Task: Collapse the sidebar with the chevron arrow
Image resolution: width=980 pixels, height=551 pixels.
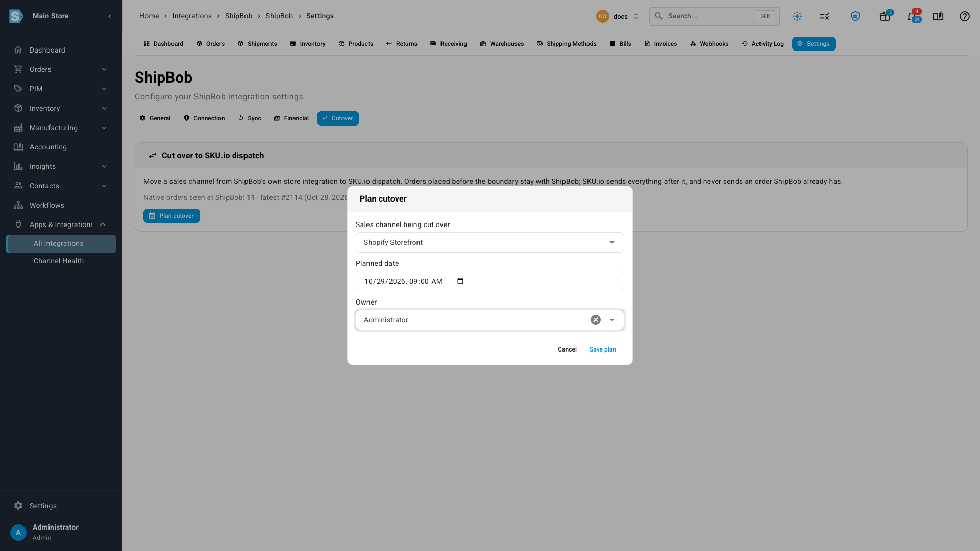Action: point(110,16)
